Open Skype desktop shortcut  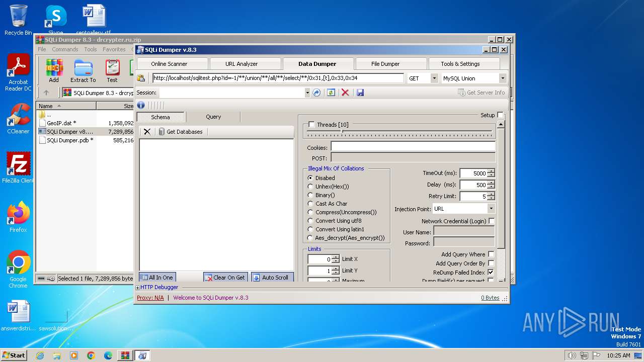[x=55, y=20]
